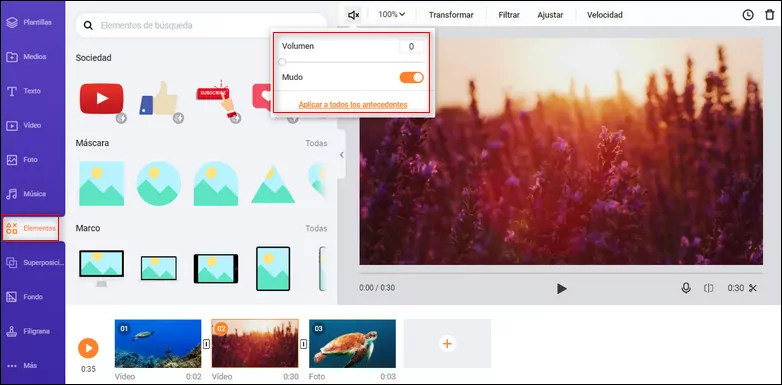Click the muted speaker icon in toolbar
The height and width of the screenshot is (385, 782).
[354, 15]
